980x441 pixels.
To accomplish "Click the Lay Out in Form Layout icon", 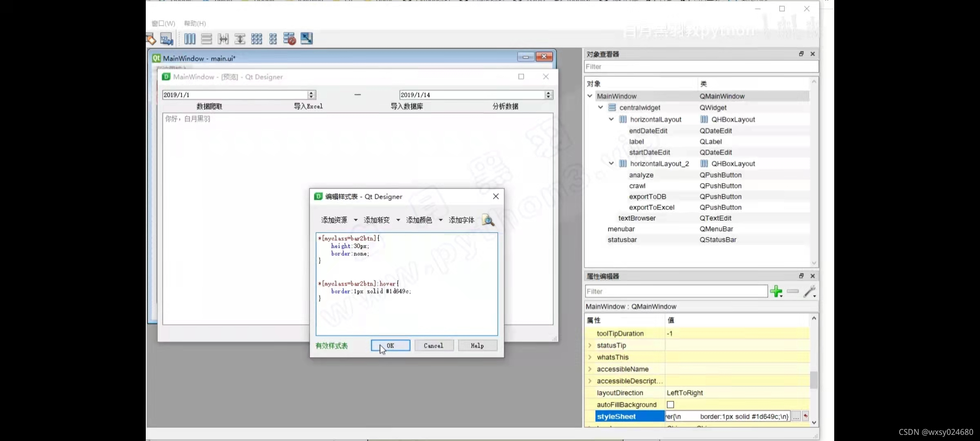I will coord(273,39).
